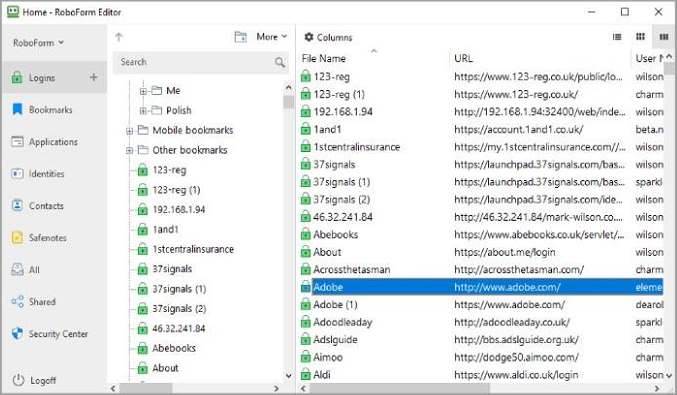Switch to list view layout
Image resolution: width=677 pixels, height=395 pixels.
click(x=617, y=37)
